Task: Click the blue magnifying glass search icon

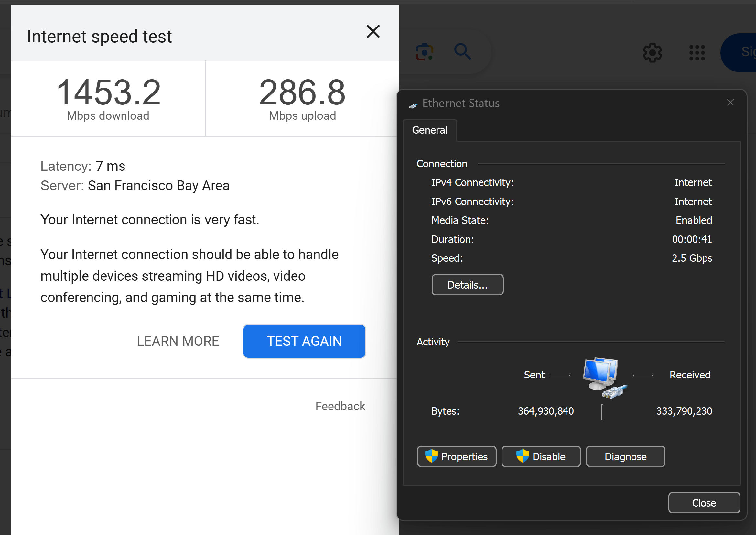Action: coord(462,52)
